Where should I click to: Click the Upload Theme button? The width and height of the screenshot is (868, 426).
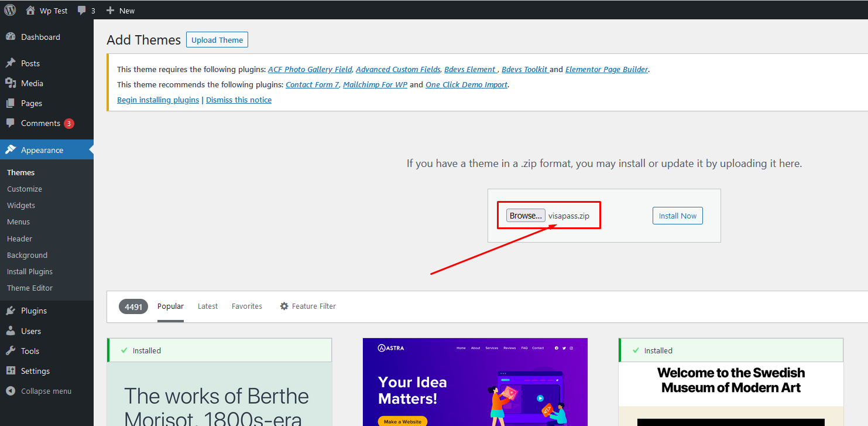[x=217, y=40]
